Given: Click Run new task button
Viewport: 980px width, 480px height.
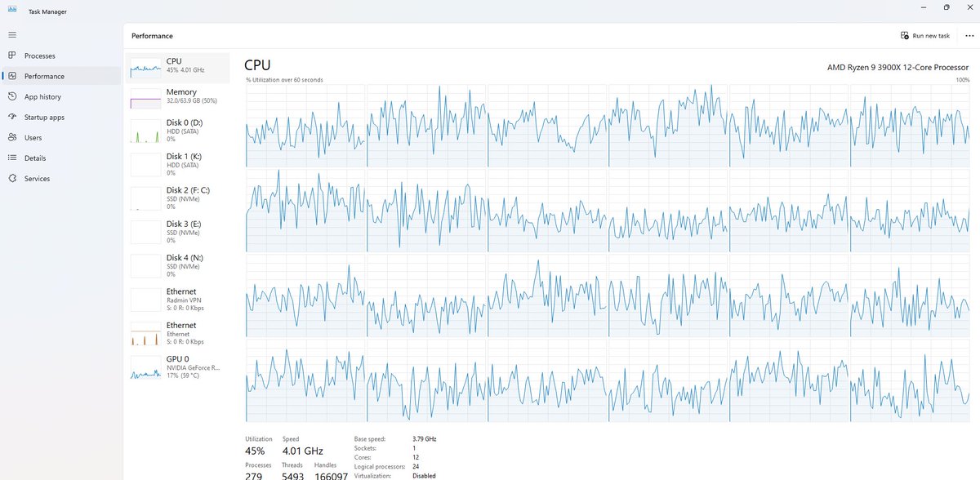Looking at the screenshot, I should pyautogui.click(x=925, y=36).
